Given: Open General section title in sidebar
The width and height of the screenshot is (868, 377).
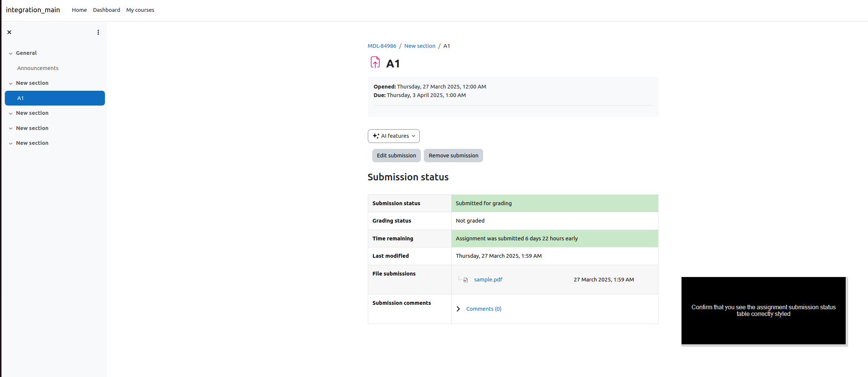Looking at the screenshot, I should click(26, 53).
